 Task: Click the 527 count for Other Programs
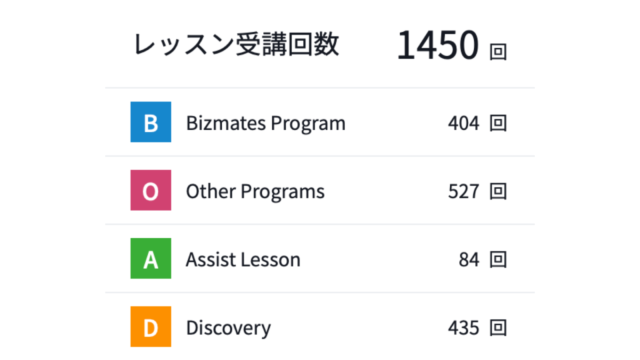coord(464,191)
